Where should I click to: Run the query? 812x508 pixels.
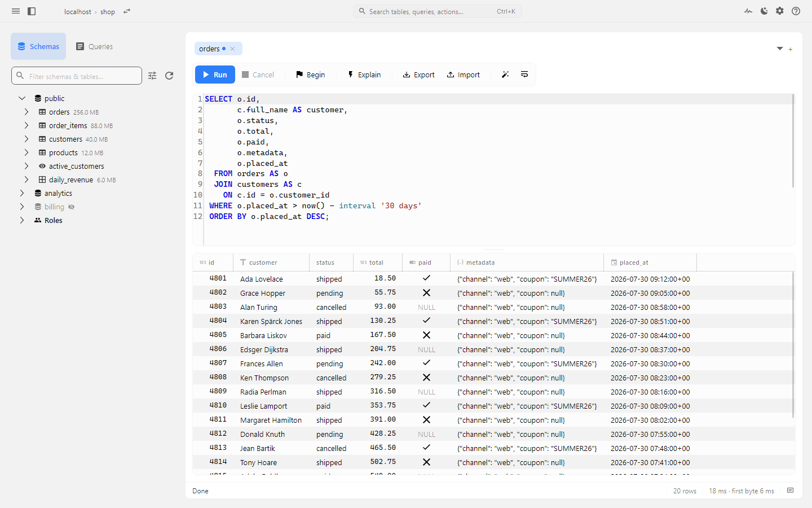(x=215, y=75)
